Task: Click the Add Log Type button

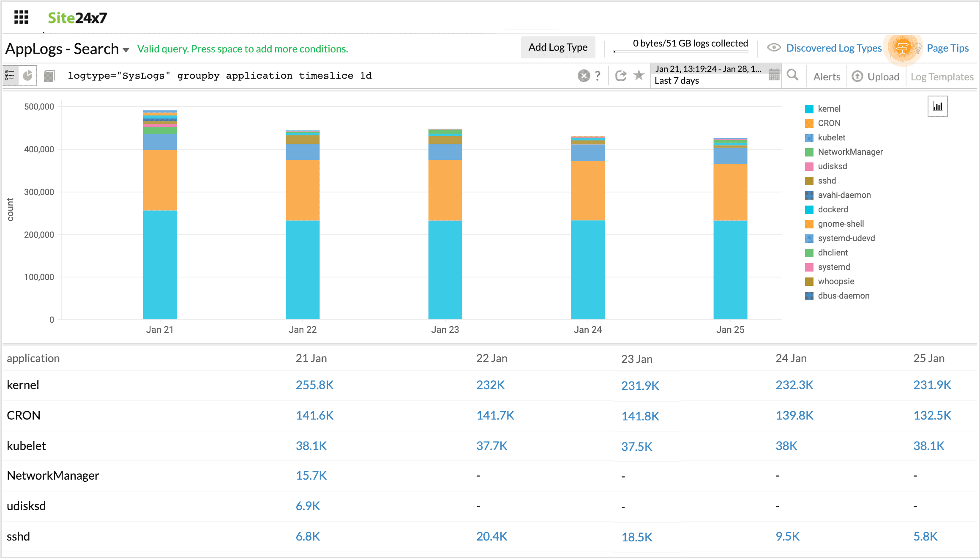Action: 557,47
